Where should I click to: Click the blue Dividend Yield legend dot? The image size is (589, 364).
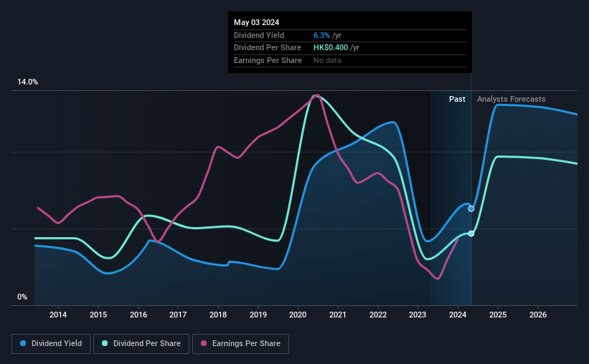(x=23, y=343)
